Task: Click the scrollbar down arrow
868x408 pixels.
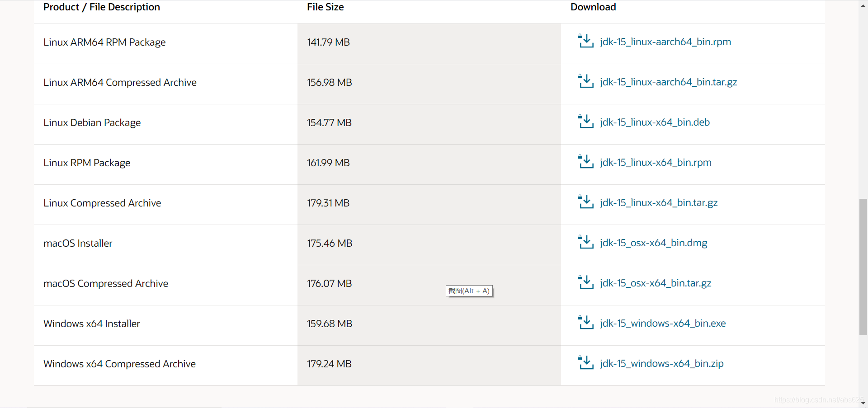Action: coord(863,403)
